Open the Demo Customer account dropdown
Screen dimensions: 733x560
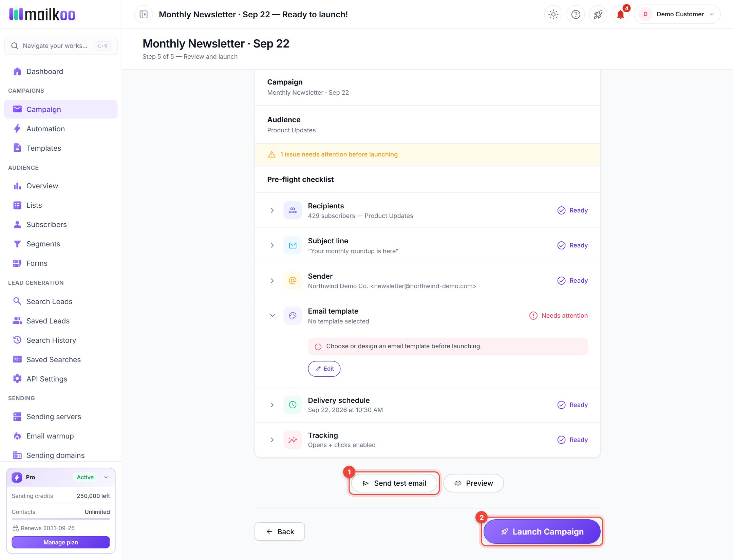(677, 14)
